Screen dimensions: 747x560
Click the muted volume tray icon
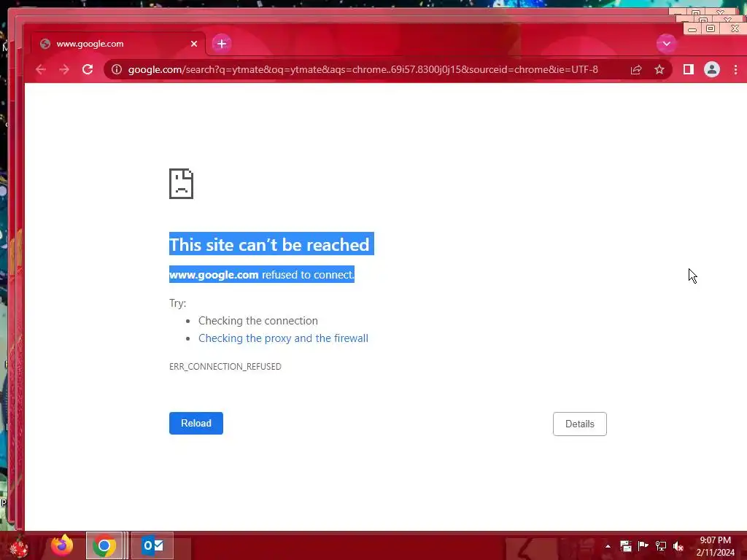point(678,546)
